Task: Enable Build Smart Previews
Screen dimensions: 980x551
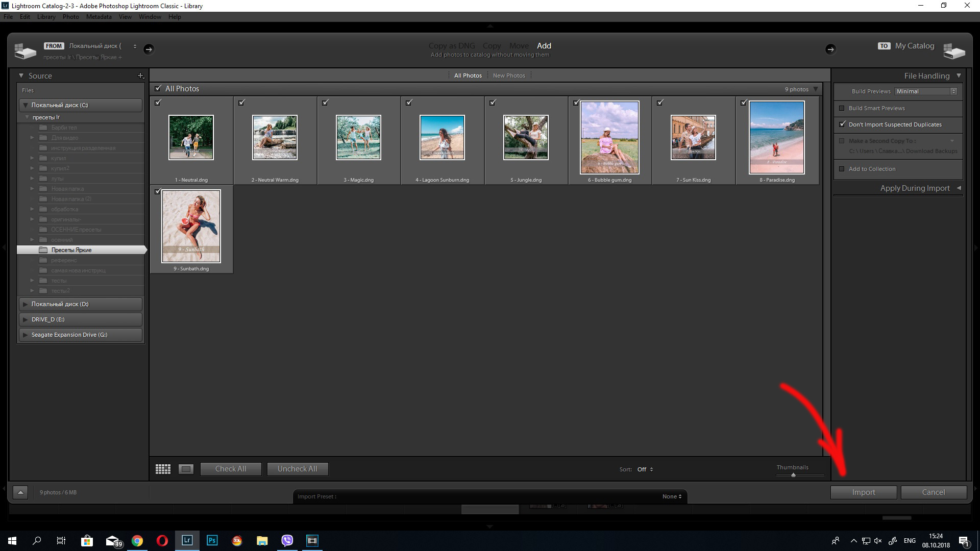Action: [x=842, y=108]
